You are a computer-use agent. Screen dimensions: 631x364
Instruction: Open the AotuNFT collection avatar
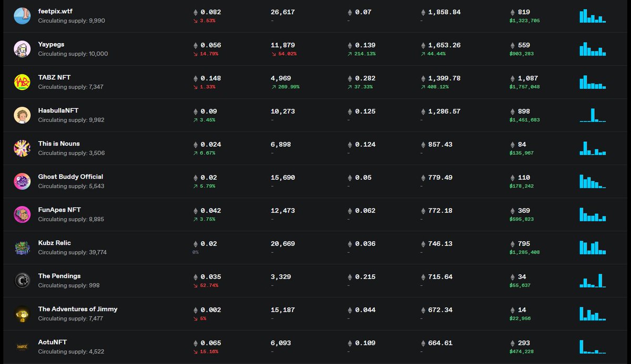(x=22, y=347)
